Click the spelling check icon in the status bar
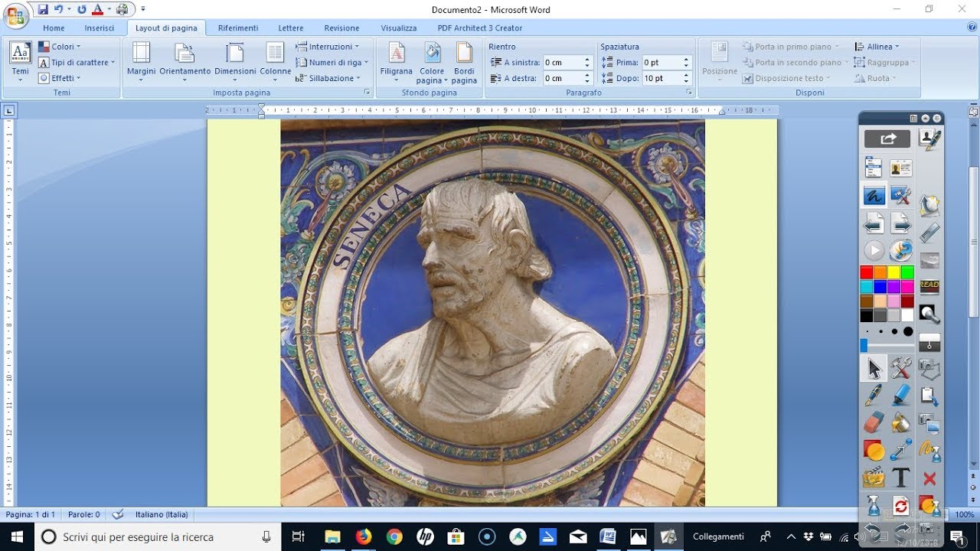This screenshot has width=980, height=551. coord(118,514)
